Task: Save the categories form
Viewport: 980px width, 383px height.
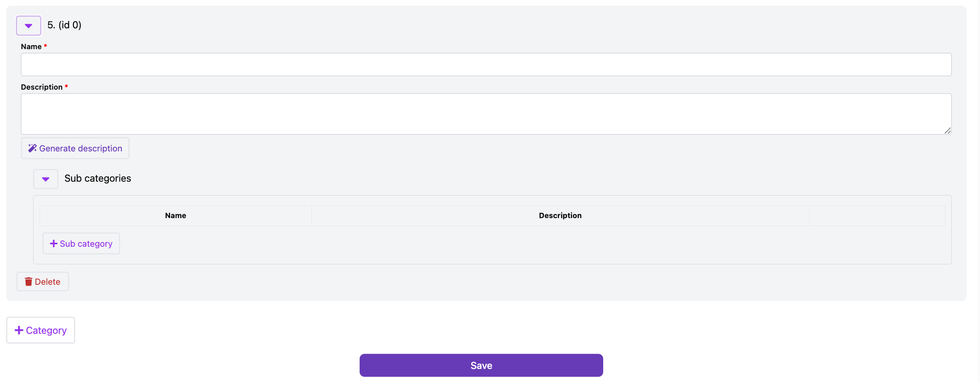Action: (x=481, y=365)
